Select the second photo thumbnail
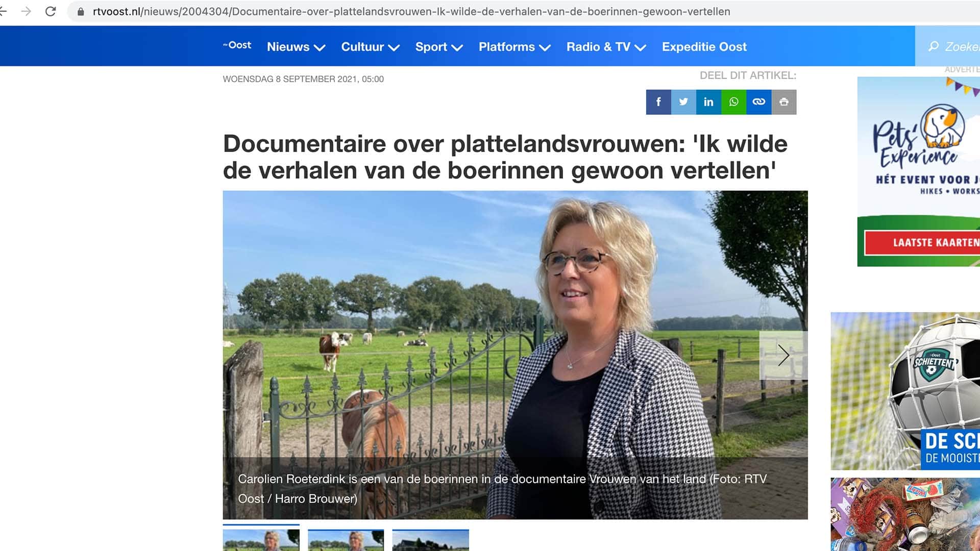This screenshot has width=980, height=551. [x=346, y=540]
